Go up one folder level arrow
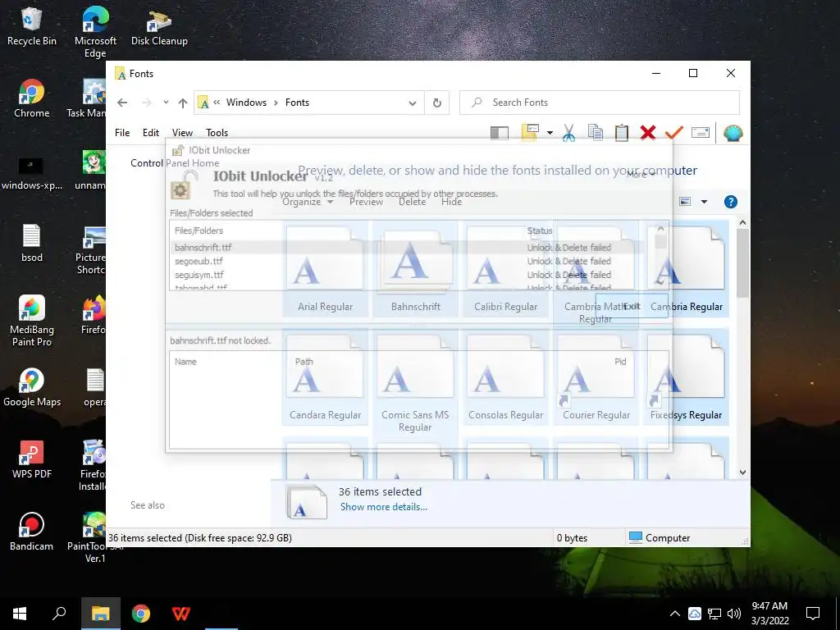The image size is (840, 630). pyautogui.click(x=183, y=103)
